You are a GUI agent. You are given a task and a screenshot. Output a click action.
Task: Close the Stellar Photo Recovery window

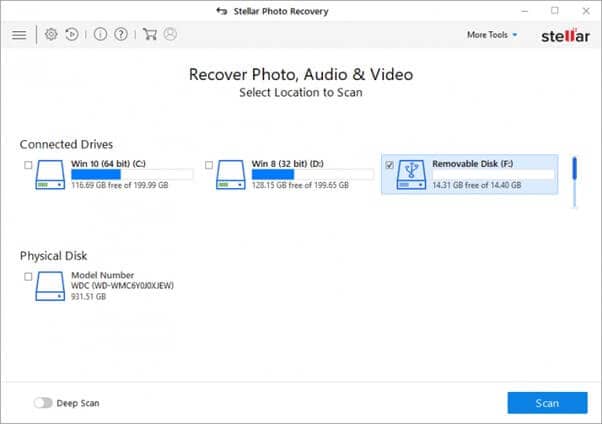(586, 11)
